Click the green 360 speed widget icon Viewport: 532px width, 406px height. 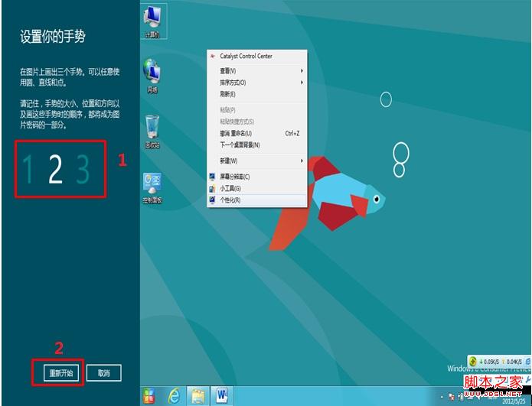pos(472,362)
